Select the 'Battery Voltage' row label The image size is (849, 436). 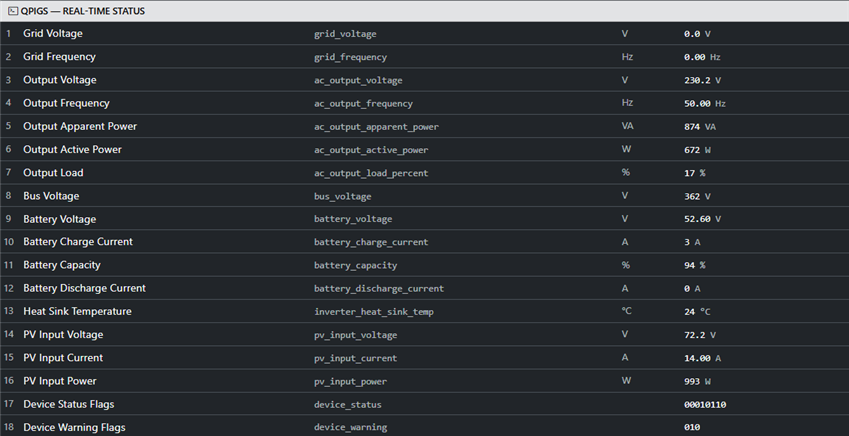60,219
